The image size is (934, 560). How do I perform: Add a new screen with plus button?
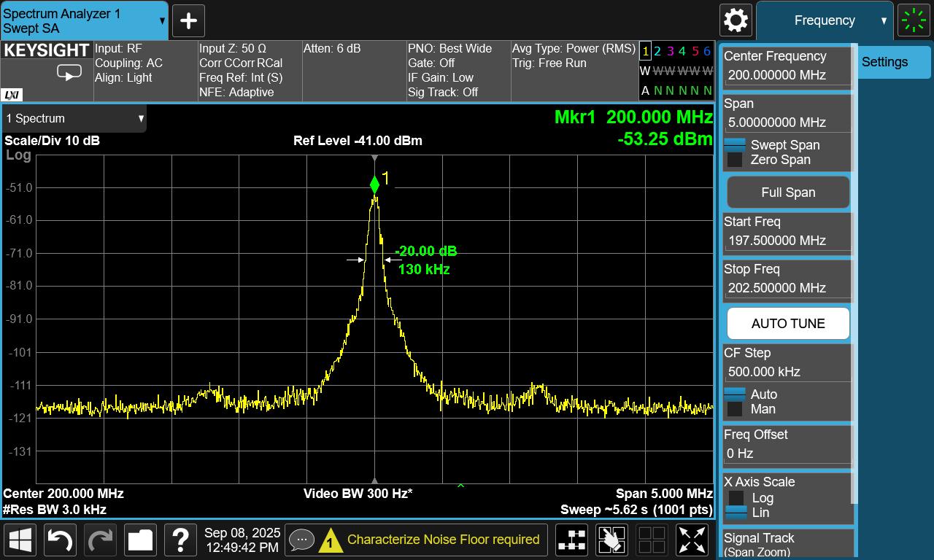tap(188, 20)
